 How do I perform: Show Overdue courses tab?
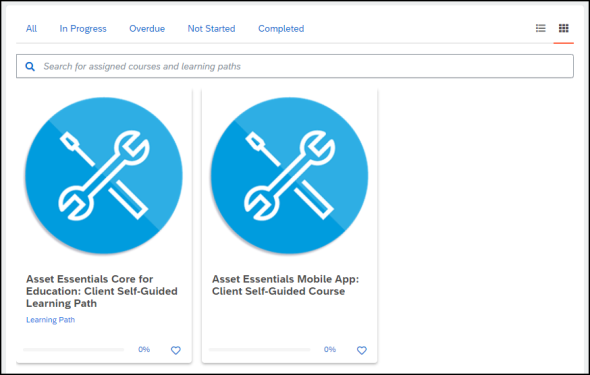[147, 29]
